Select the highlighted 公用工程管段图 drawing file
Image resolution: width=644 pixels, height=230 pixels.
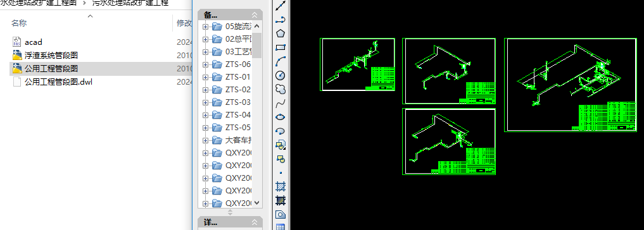[100, 68]
